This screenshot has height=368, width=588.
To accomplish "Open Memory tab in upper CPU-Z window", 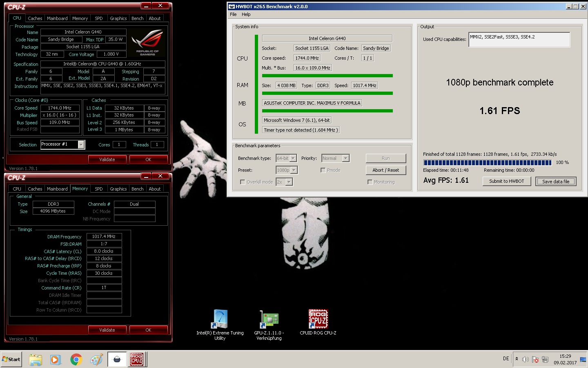I will pyautogui.click(x=80, y=18).
